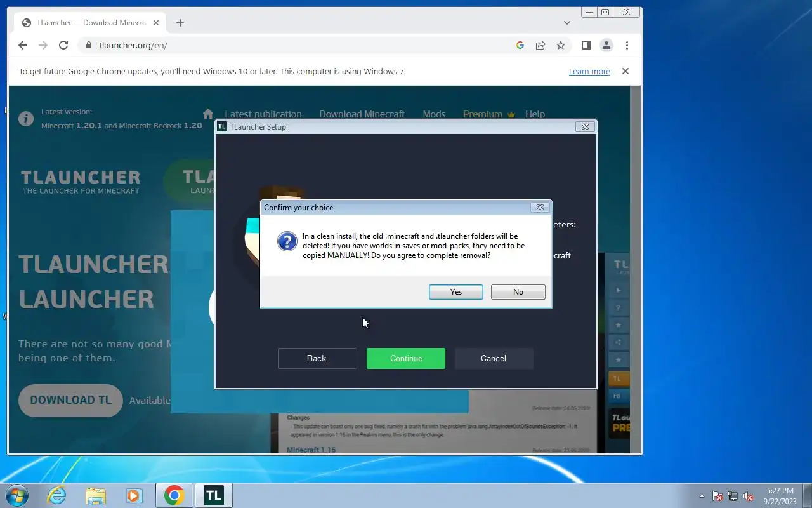Click the address bar with tlauncher.org/en/

click(298, 45)
